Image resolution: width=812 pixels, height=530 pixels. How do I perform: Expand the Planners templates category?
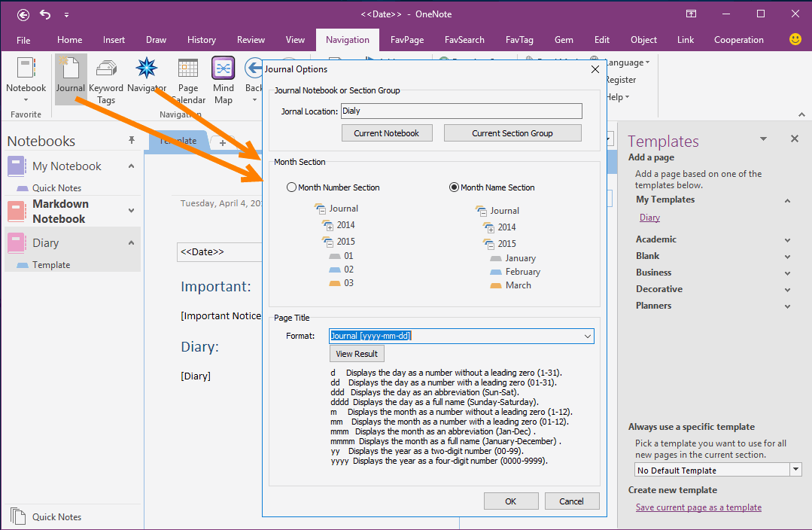click(x=787, y=306)
